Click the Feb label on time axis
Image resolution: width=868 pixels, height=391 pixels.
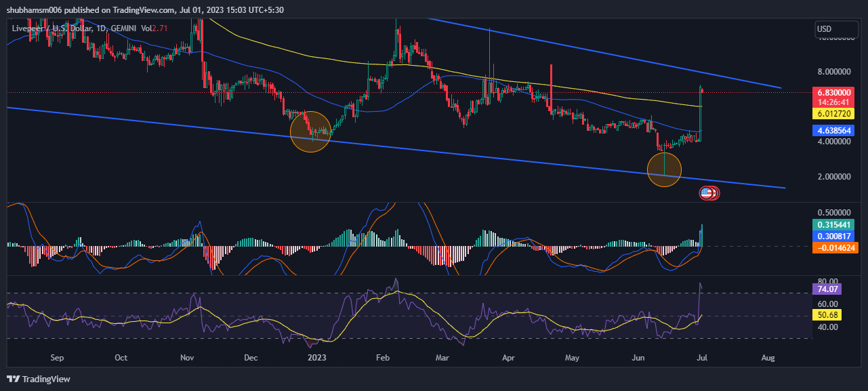click(384, 356)
